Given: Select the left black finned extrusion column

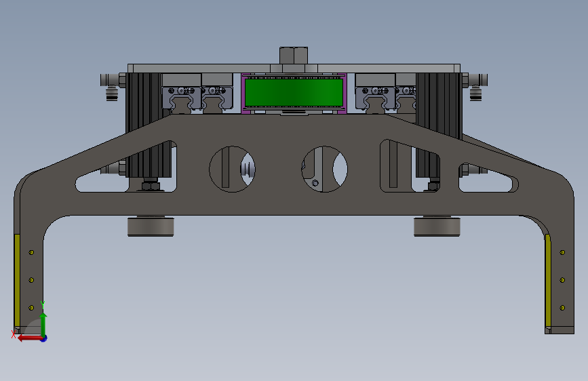Looking at the screenshot, I should pyautogui.click(x=142, y=101).
